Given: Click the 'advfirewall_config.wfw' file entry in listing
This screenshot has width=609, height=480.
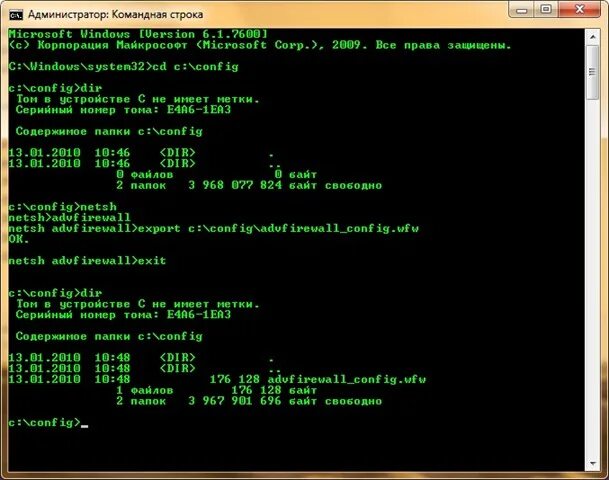Looking at the screenshot, I should [x=217, y=379].
